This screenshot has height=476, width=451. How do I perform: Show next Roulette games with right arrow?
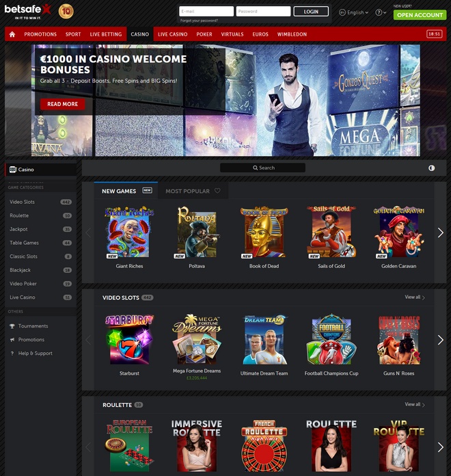coord(440,447)
